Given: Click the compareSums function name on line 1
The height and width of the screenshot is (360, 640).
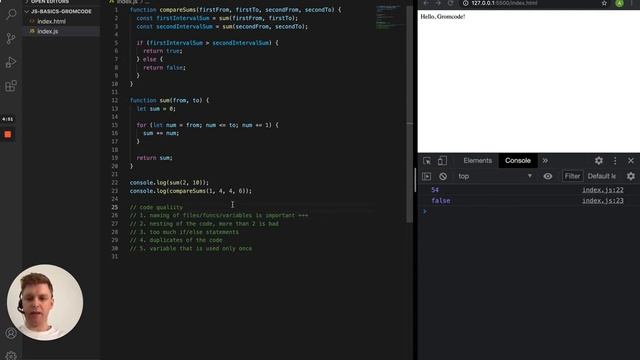Looking at the screenshot, I should (x=177, y=10).
